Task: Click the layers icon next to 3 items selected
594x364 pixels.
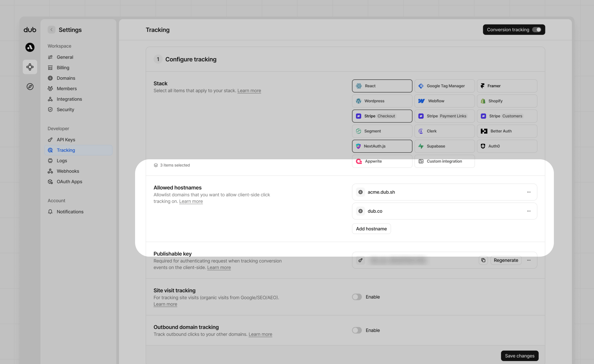Action: tap(156, 165)
